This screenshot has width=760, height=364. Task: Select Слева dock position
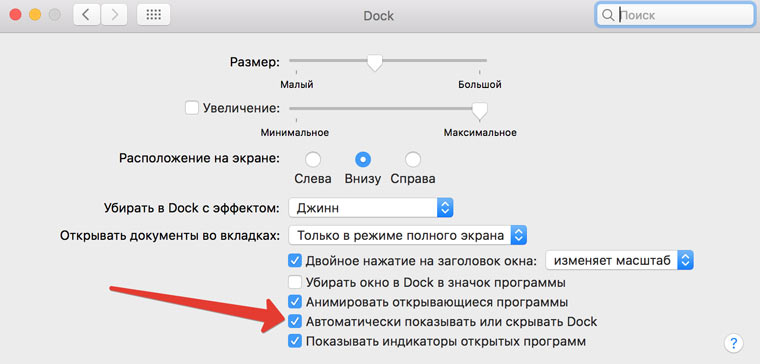pos(313,159)
